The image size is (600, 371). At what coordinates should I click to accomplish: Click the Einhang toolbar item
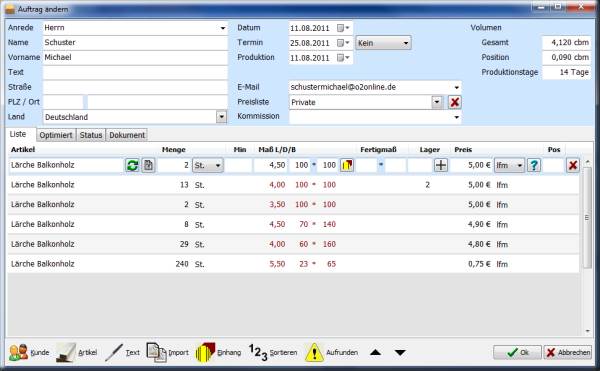[x=218, y=352]
